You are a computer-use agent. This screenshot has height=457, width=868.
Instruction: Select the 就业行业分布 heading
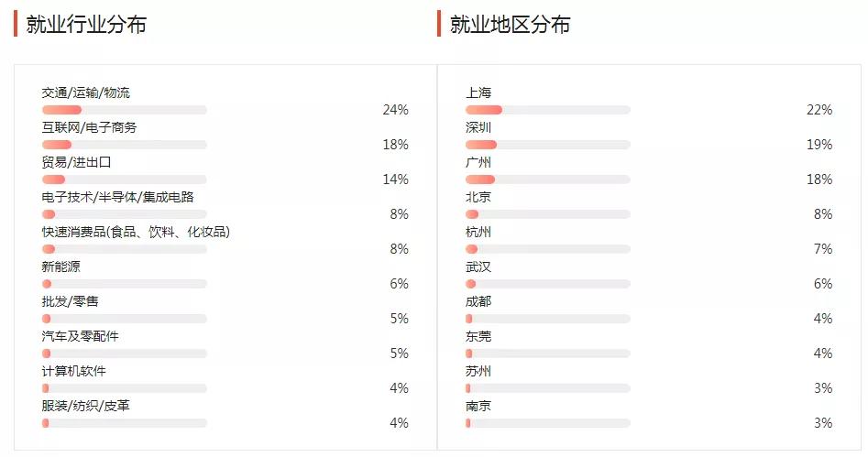(86, 25)
